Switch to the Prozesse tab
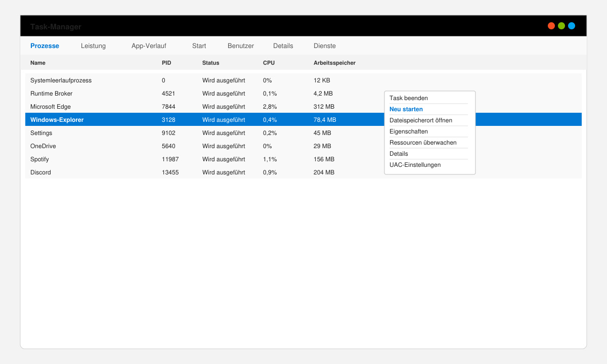 click(x=45, y=45)
